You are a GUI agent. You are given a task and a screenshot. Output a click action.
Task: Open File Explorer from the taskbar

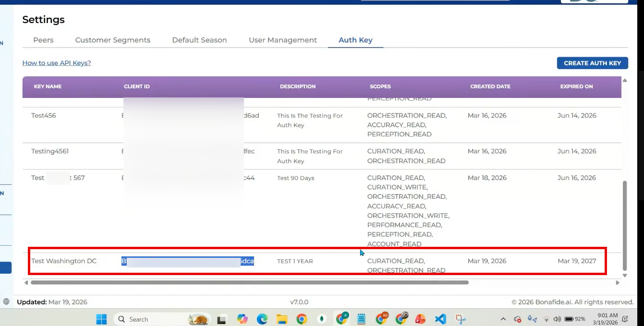[x=281, y=319]
